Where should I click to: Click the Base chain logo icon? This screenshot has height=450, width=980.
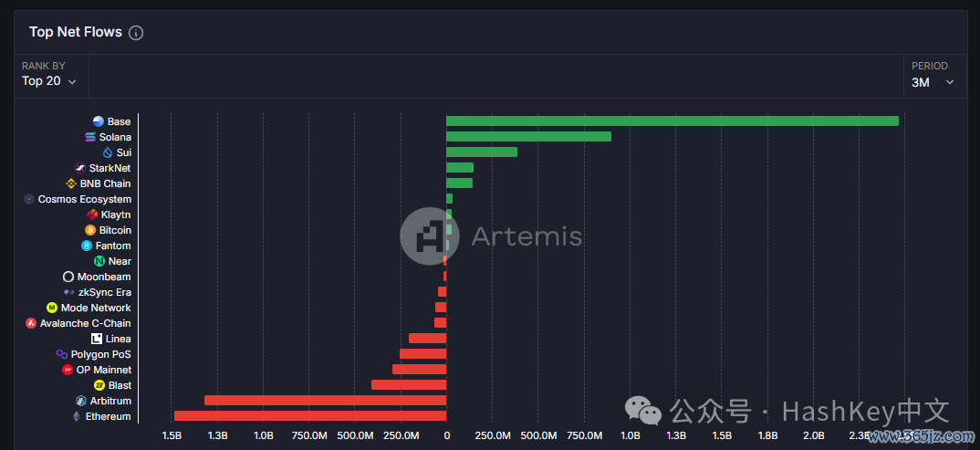click(99, 121)
